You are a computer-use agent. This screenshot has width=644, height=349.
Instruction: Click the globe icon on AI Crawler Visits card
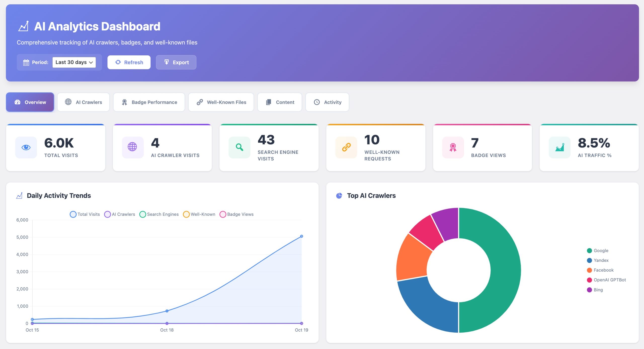tap(132, 147)
